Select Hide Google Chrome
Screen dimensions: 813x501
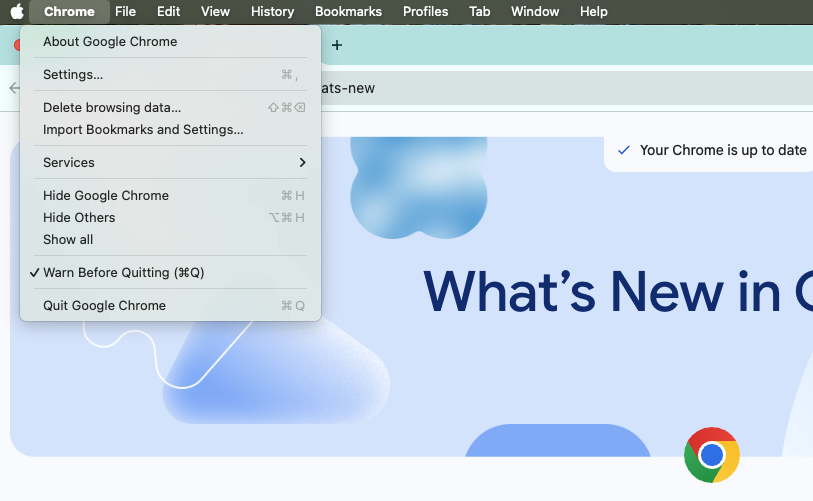point(170,196)
